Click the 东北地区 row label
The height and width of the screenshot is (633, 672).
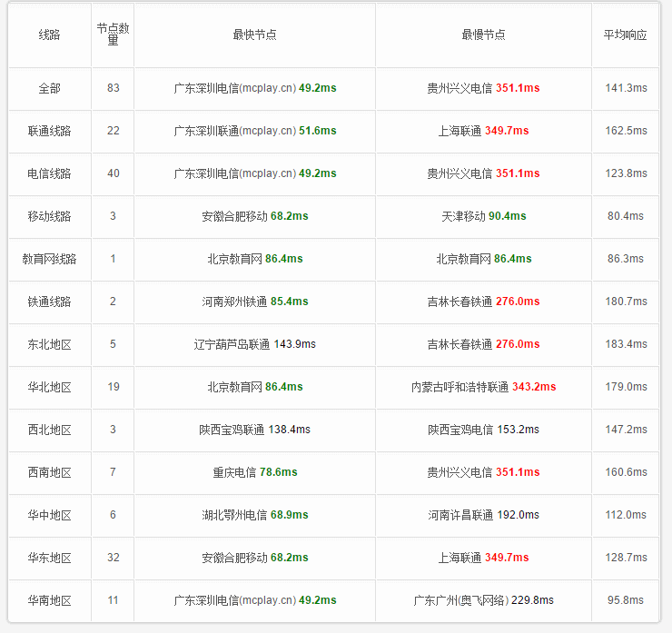click(49, 344)
